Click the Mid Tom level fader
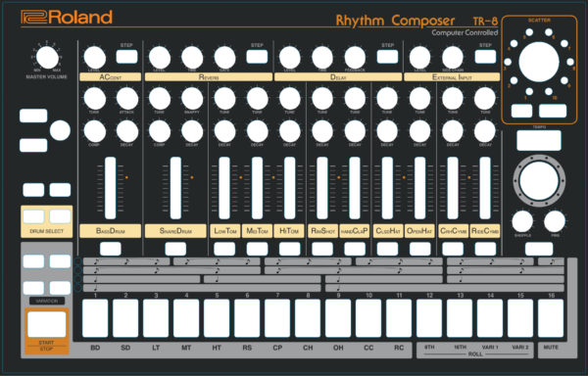This screenshot has height=376, width=588. click(257, 188)
